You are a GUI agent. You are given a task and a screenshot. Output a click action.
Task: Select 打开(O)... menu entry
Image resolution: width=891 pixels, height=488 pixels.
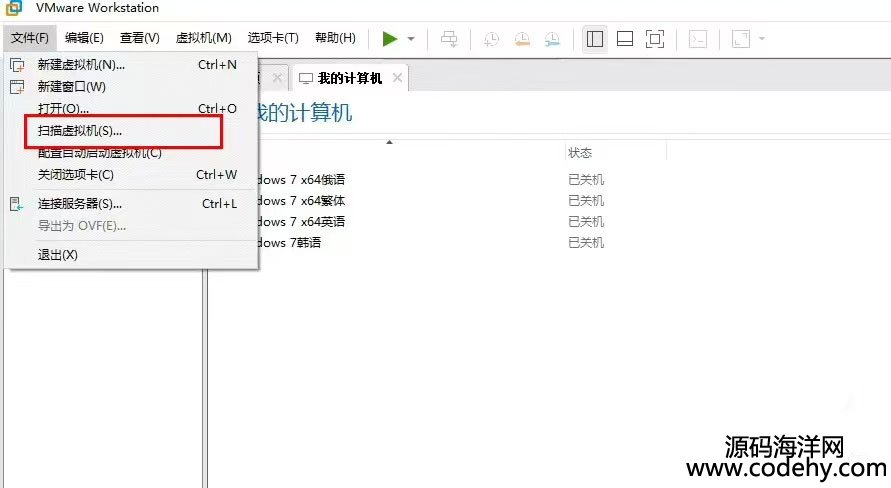tap(131, 108)
